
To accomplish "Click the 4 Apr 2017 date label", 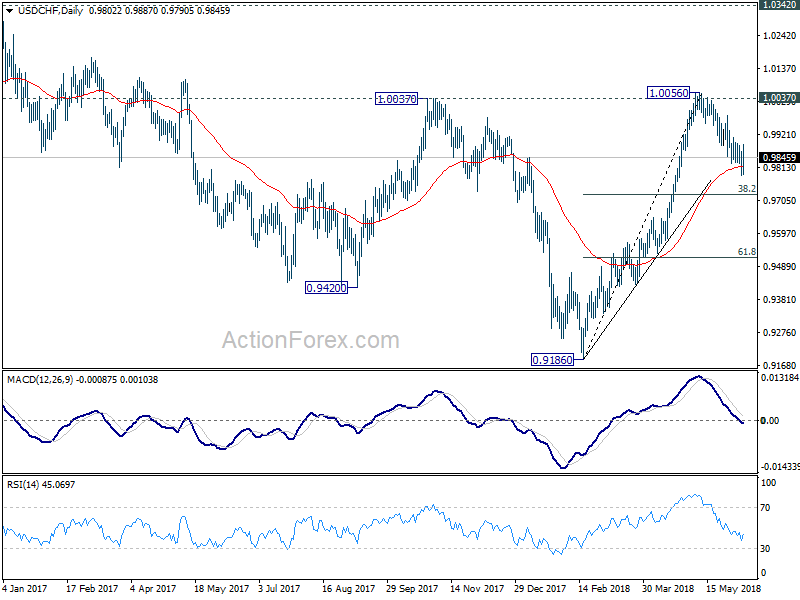I will 153,588.
